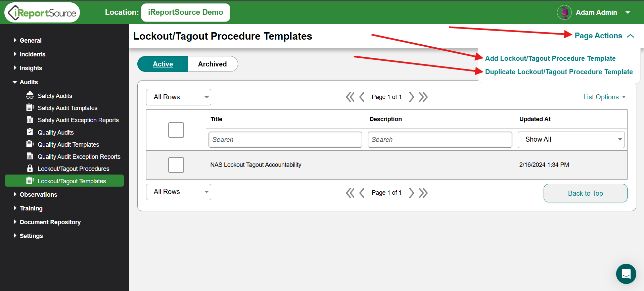The width and height of the screenshot is (644, 291).
Task: Click the Safety Audits hard hat icon
Action: [x=30, y=96]
